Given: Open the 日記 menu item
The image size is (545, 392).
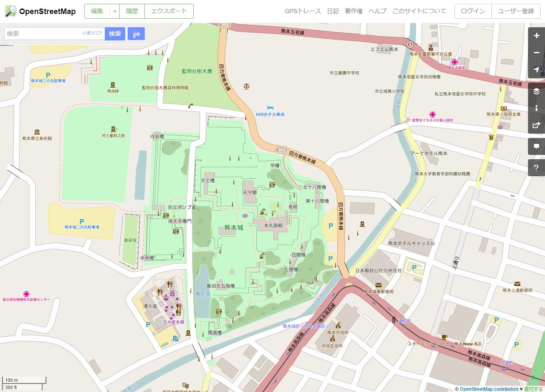Looking at the screenshot, I should pyautogui.click(x=333, y=11).
